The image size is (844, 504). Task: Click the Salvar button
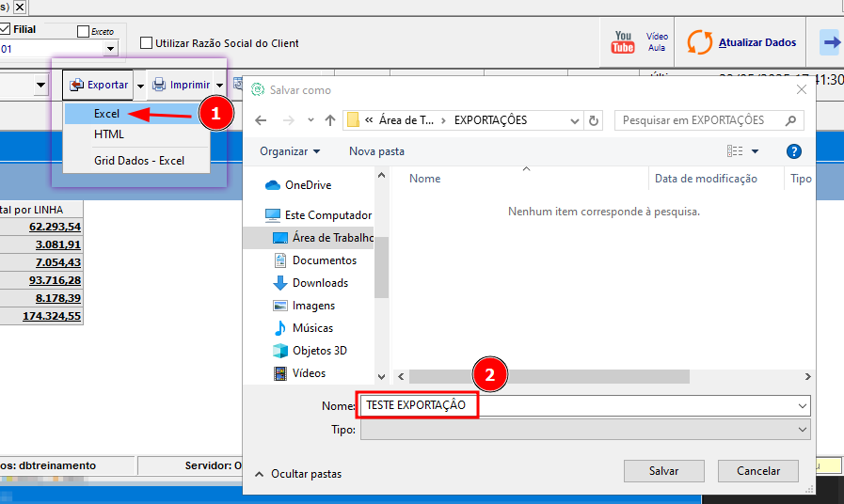663,471
